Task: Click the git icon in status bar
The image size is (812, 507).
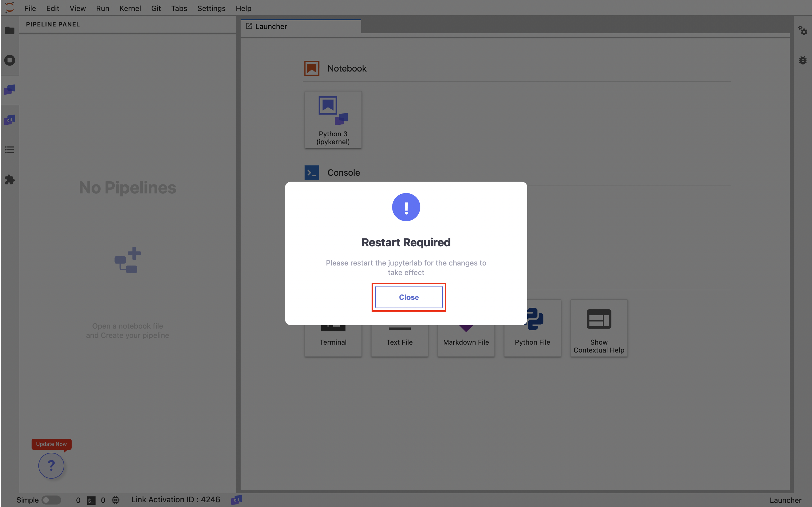Action: pyautogui.click(x=236, y=500)
